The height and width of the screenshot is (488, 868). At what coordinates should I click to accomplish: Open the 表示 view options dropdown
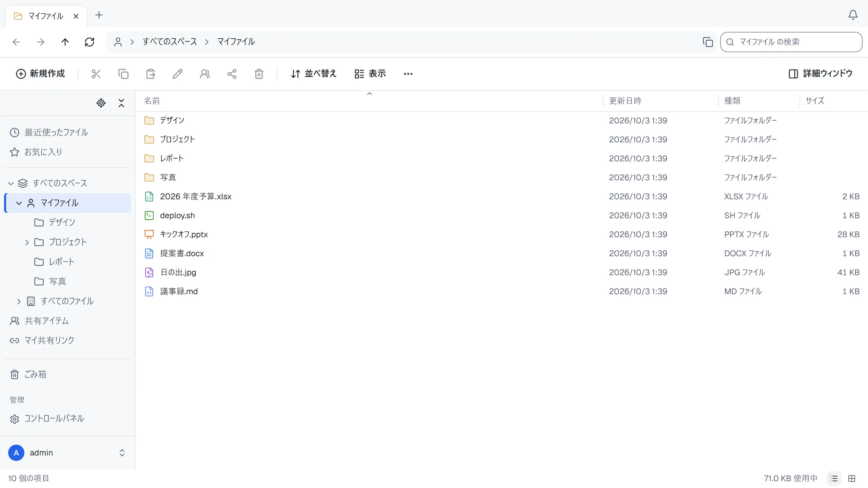370,74
